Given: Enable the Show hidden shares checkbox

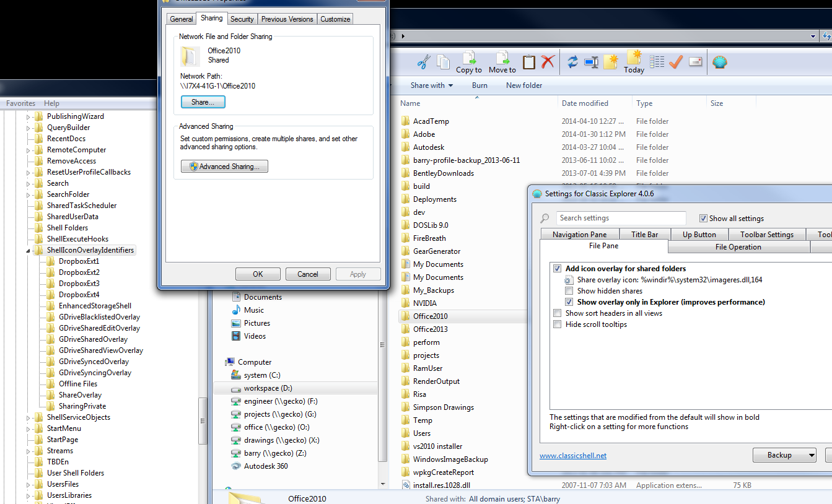Looking at the screenshot, I should point(569,291).
